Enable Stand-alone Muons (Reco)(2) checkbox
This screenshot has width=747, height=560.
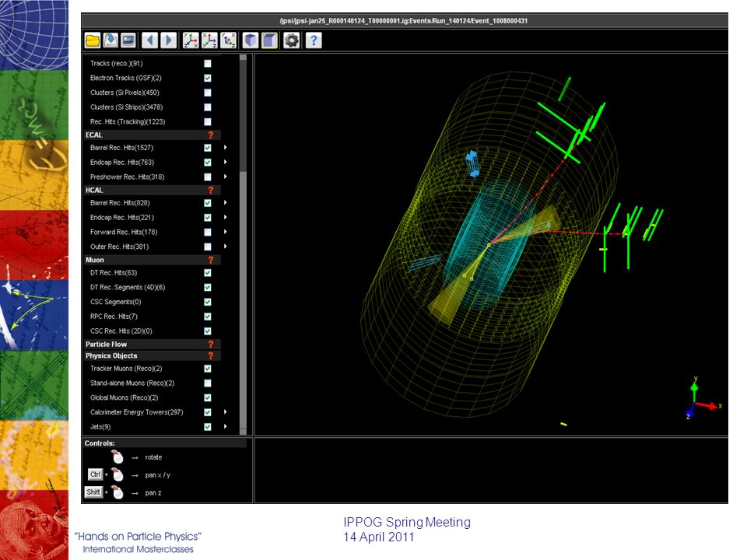click(208, 383)
